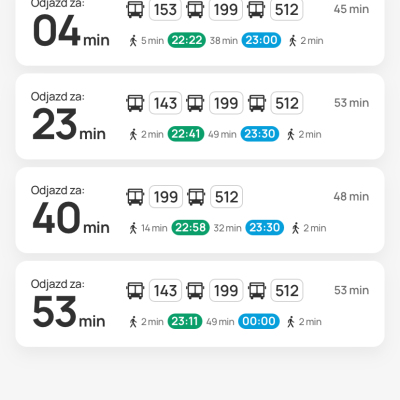Viewport: 400px width, 400px height.
Task: Click the walking icon next to 14 min
Action: pyautogui.click(x=133, y=228)
